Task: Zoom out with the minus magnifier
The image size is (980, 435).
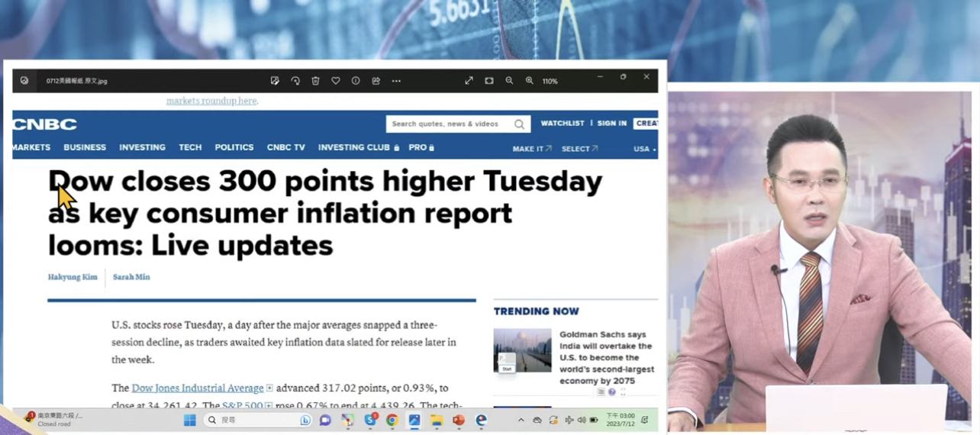Action: pyautogui.click(x=509, y=81)
